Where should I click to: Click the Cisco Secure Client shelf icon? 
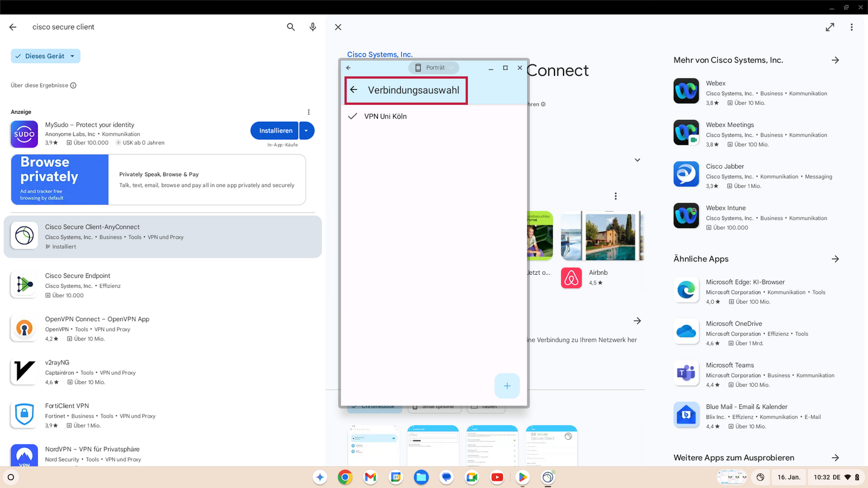point(548,477)
